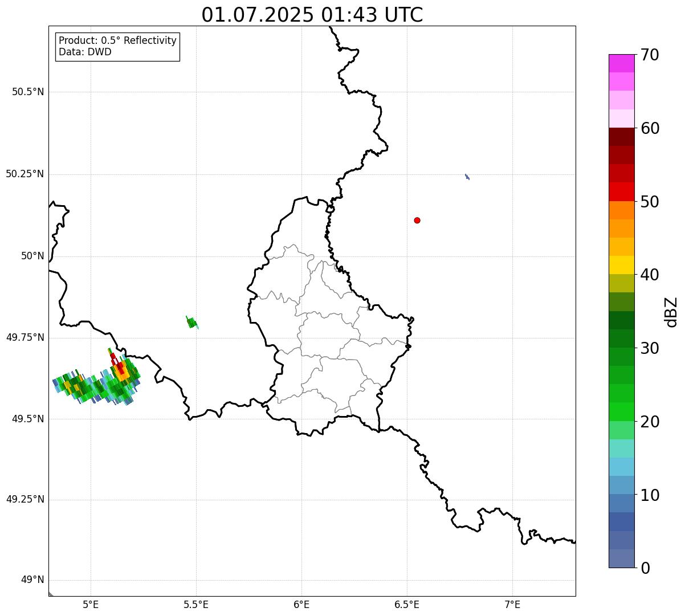
Task: Click the 50.25°N latitude label
Action: click(x=25, y=174)
